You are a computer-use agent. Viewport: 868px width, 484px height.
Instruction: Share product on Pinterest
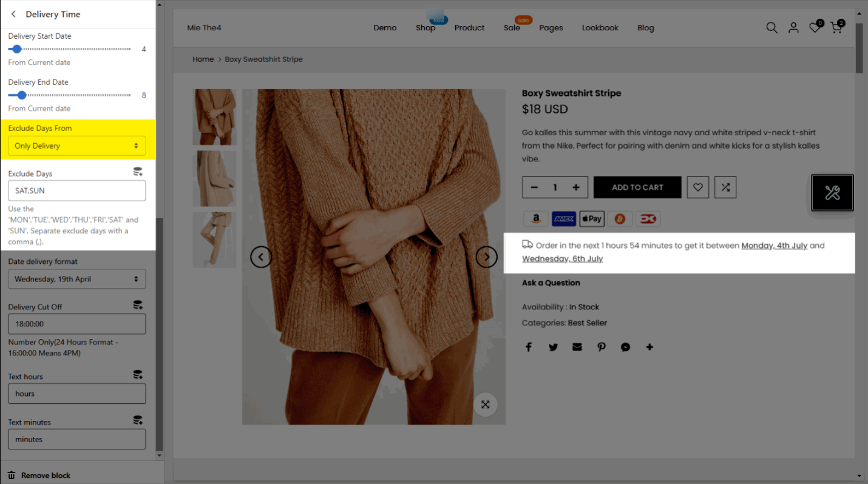(x=601, y=347)
